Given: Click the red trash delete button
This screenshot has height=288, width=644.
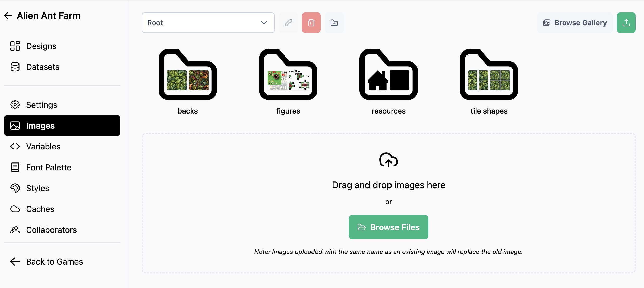Looking at the screenshot, I should [x=311, y=23].
